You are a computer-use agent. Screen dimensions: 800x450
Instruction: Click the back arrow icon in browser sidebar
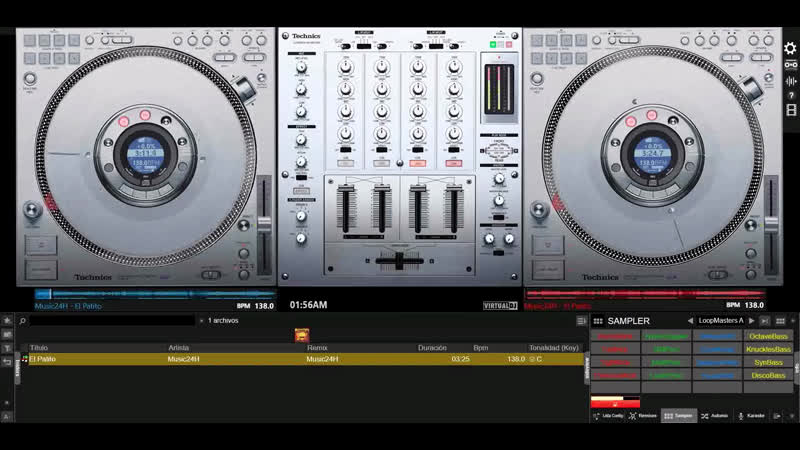coord(7,362)
